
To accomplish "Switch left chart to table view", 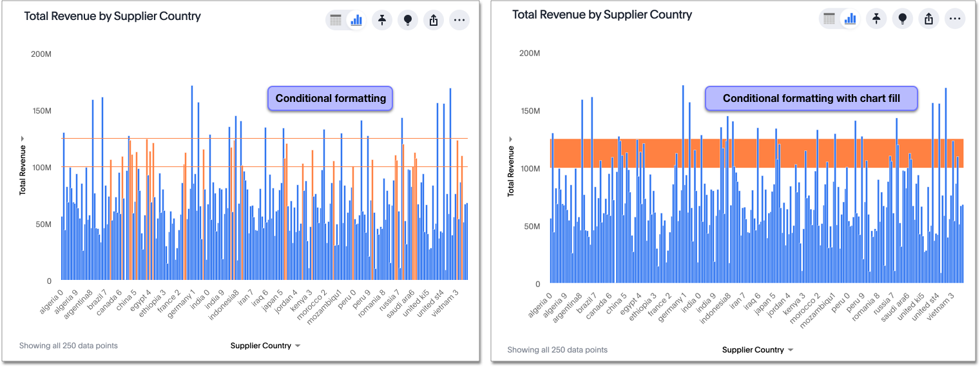I will point(336,21).
